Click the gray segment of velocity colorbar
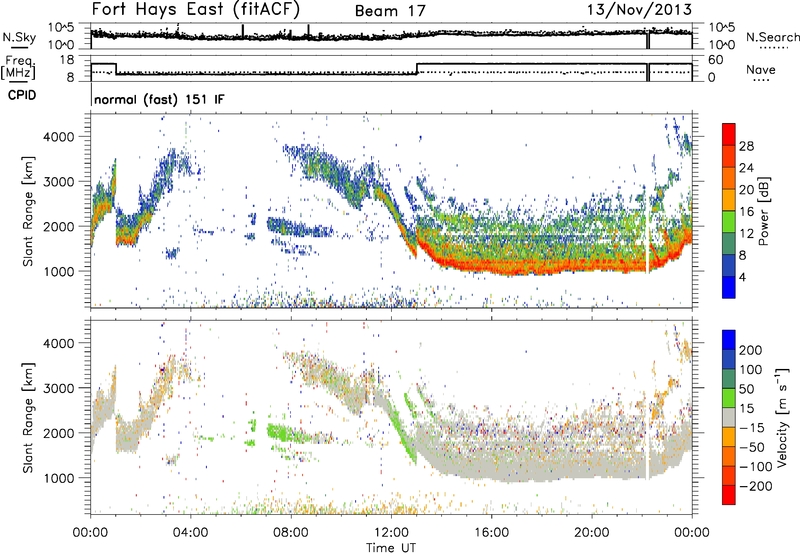The width and height of the screenshot is (800, 554). pos(729,418)
